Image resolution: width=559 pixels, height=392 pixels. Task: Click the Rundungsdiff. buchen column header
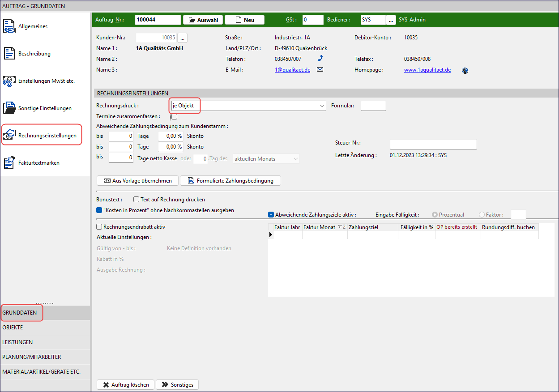tap(510, 227)
